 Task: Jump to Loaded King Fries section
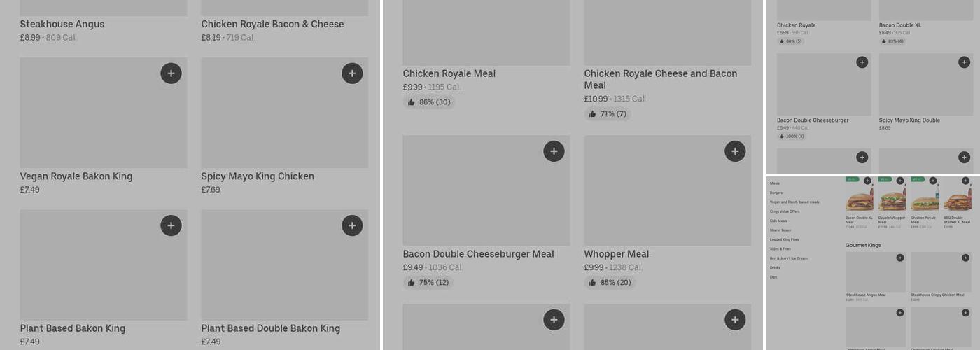(x=784, y=239)
